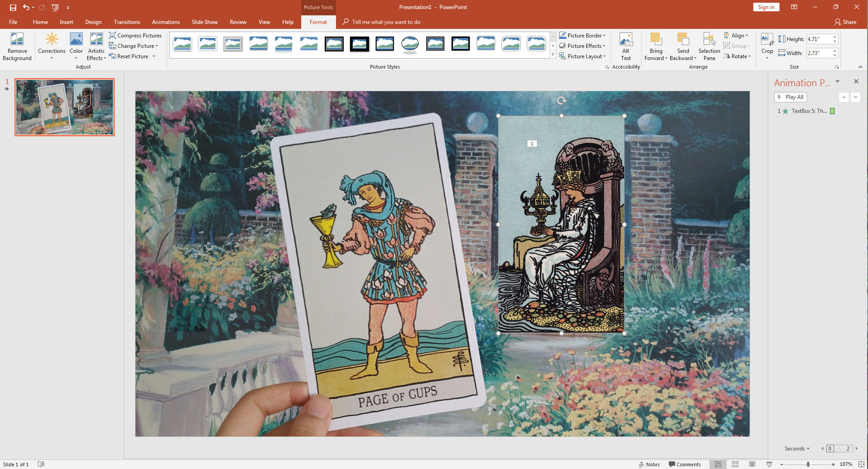Open the Animations tab
Image resolution: width=868 pixels, height=469 pixels.
pyautogui.click(x=166, y=22)
